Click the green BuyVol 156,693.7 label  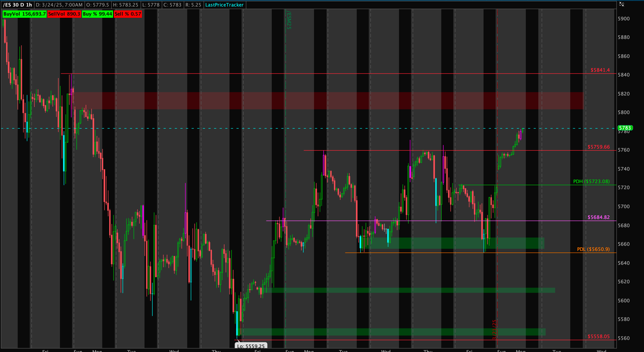point(24,14)
